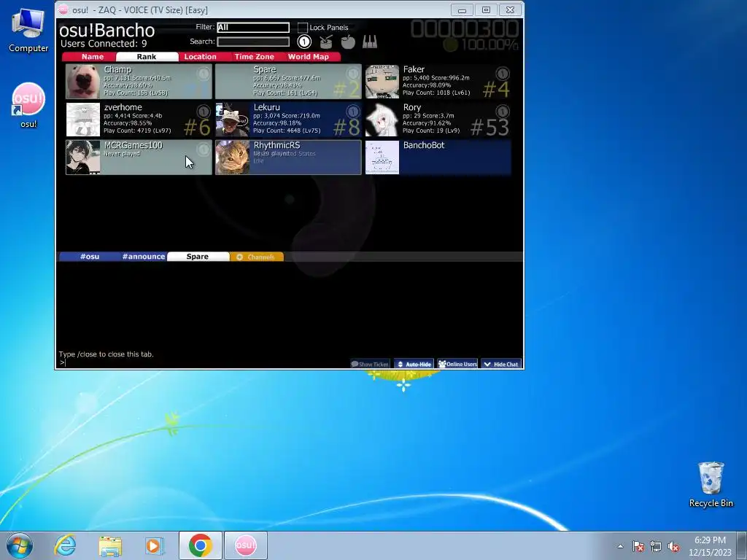
Task: Sort users by Time Zone tab
Action: [254, 57]
